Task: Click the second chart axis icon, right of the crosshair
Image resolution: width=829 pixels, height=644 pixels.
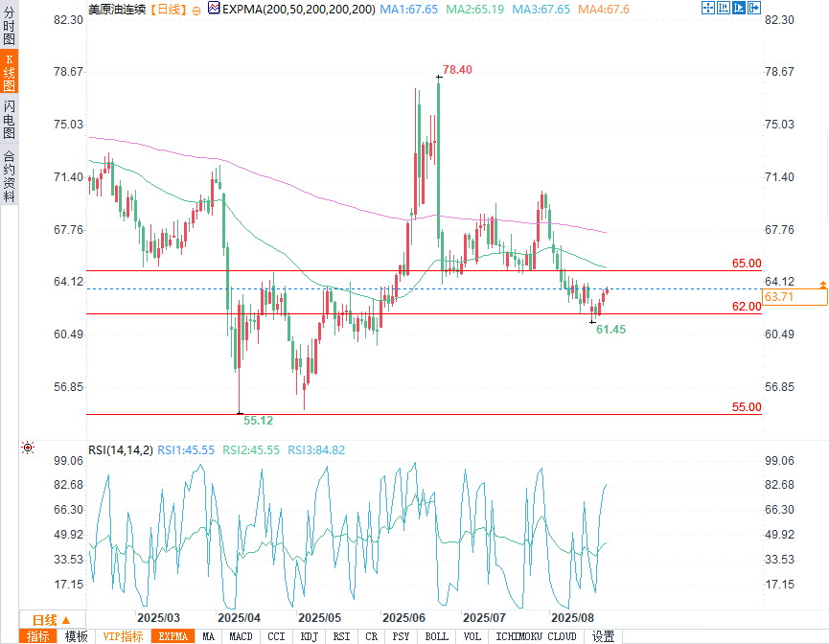Action: (724, 8)
